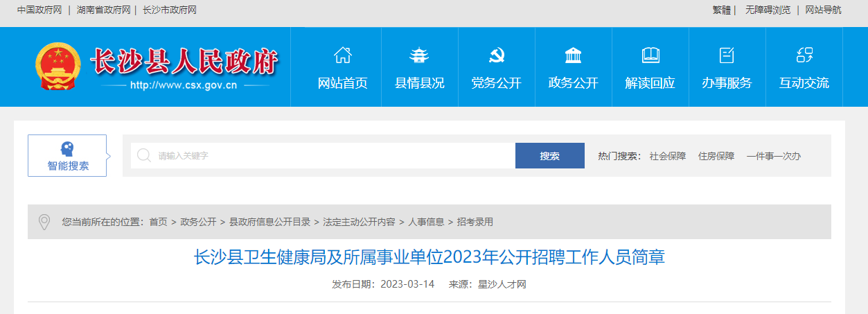Click the document edit icon above 办事服务
This screenshot has height=314, width=868.
pos(727,55)
